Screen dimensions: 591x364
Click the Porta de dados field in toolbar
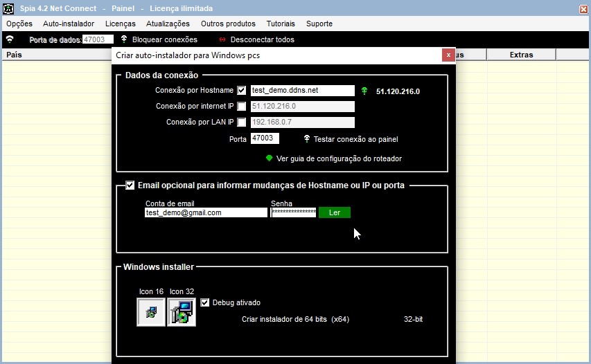98,39
